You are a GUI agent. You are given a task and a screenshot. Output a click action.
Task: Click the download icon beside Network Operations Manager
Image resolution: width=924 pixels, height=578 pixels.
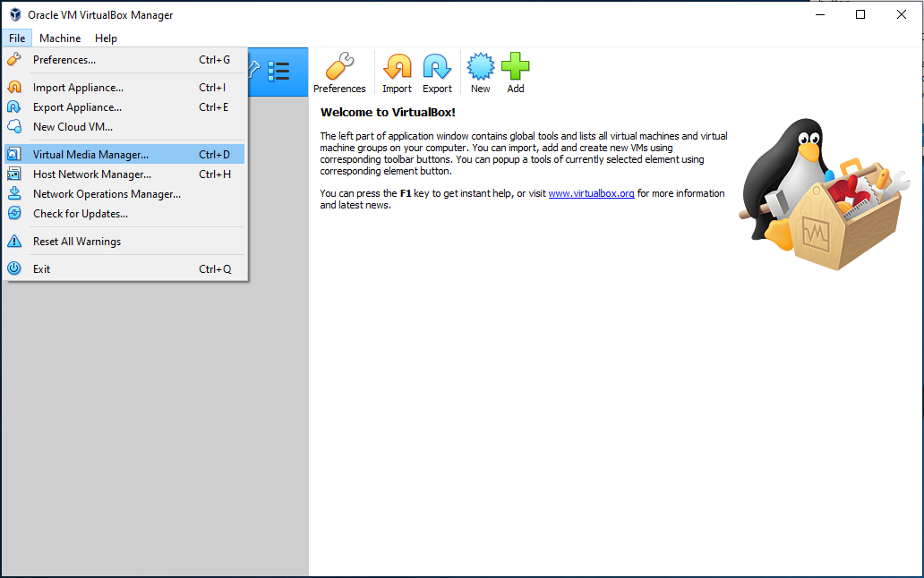[x=14, y=193]
